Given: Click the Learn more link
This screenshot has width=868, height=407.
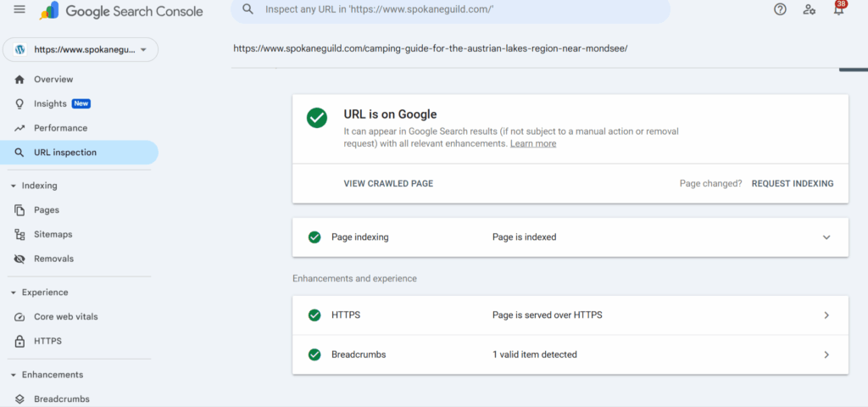Looking at the screenshot, I should point(533,143).
